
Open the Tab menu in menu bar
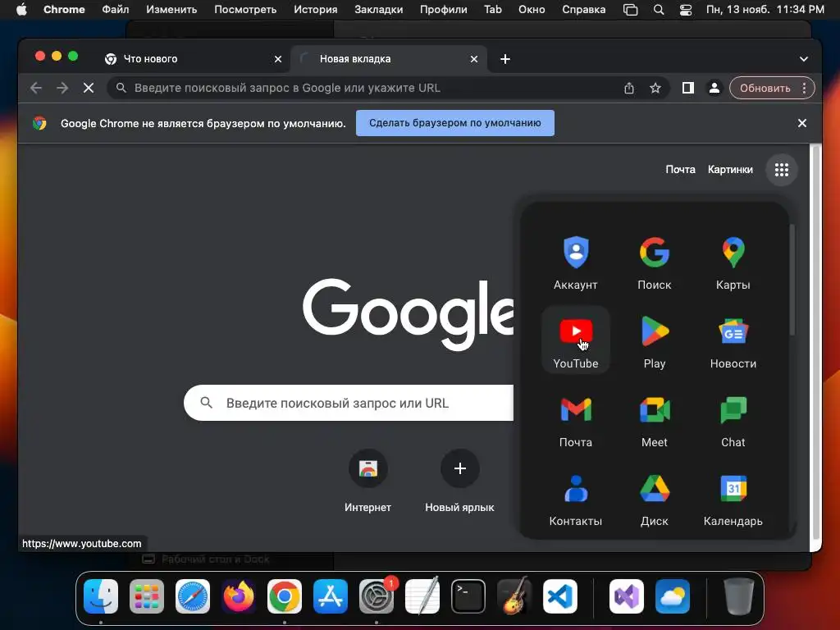point(493,10)
